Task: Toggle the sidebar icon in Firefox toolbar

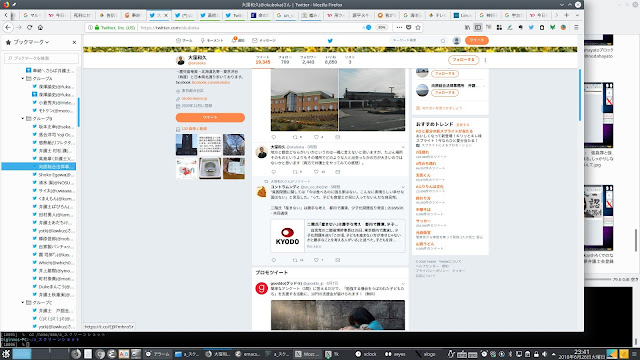Action: [478, 27]
